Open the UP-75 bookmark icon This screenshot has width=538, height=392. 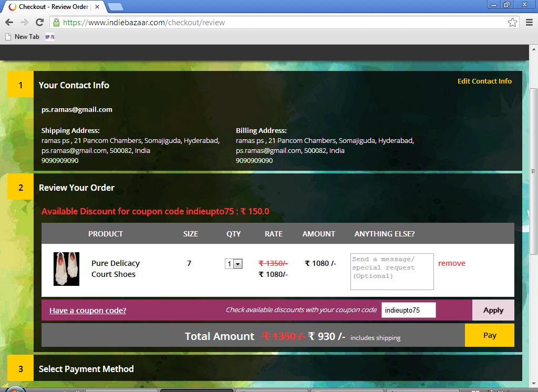pyautogui.click(x=50, y=37)
